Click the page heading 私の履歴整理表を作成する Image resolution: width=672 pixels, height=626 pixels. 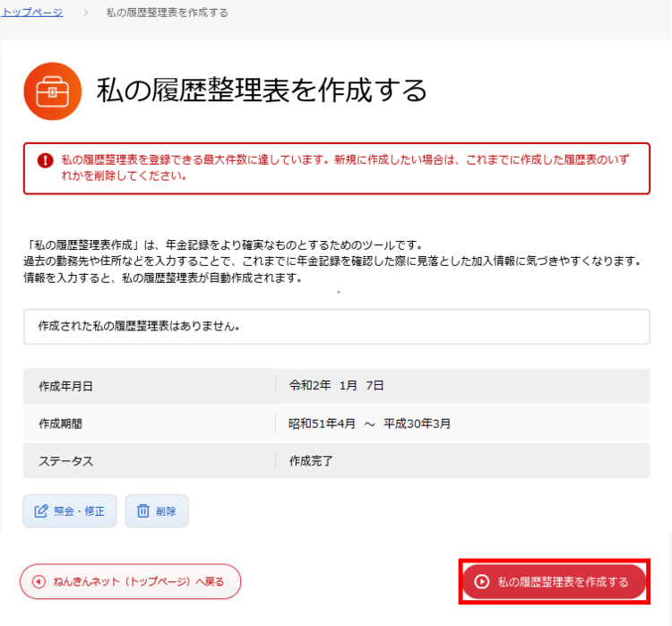coord(262,90)
